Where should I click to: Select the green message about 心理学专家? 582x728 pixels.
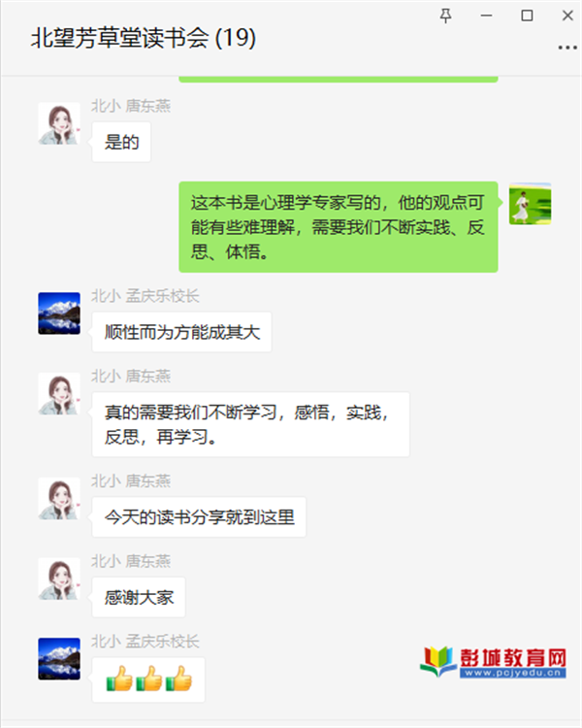click(x=339, y=227)
